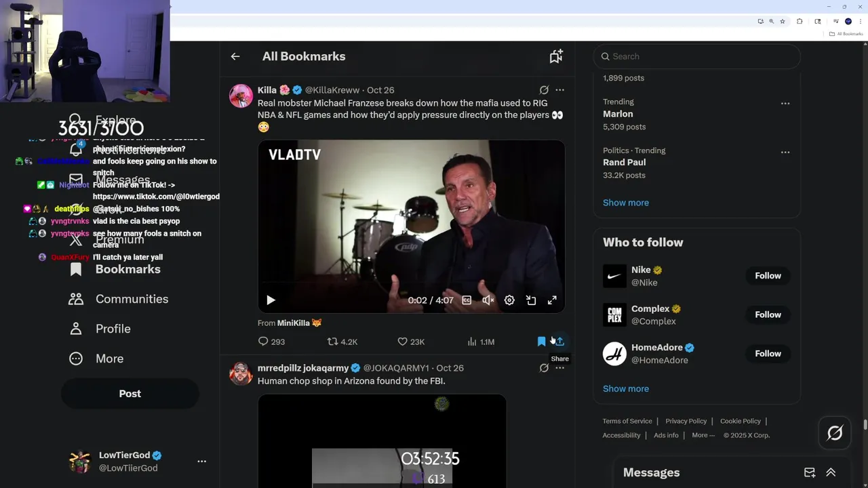Viewport: 868px width, 488px height.
Task: Bookmark this page with Chrome star
Action: point(783,22)
